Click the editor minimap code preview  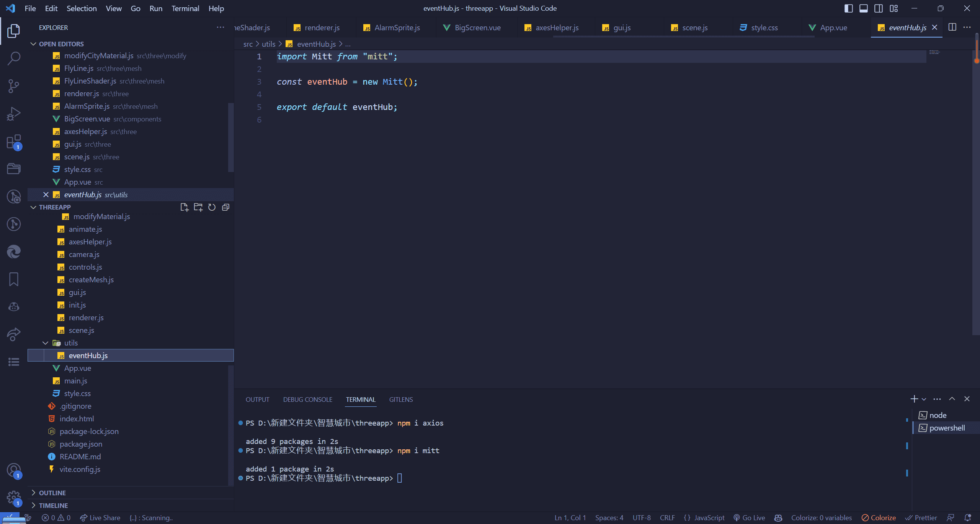934,52
